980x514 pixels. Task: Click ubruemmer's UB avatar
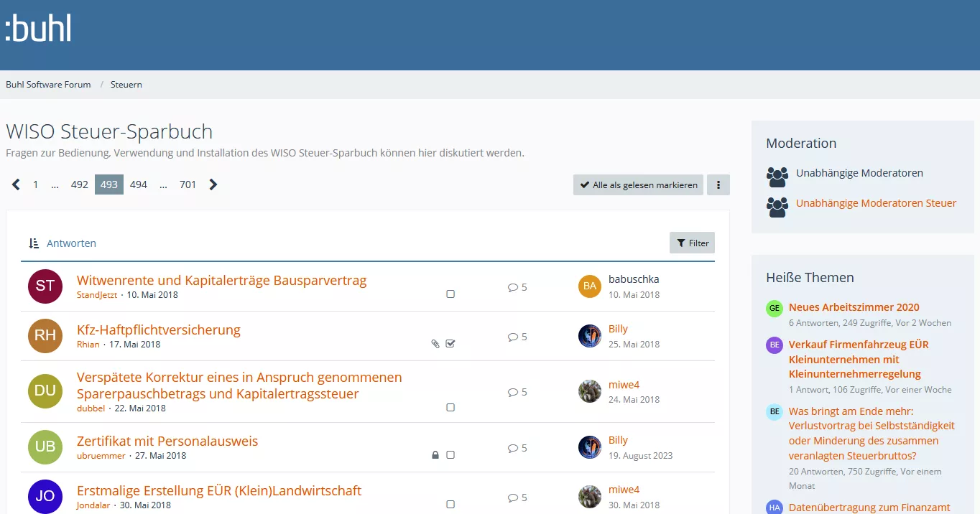point(45,447)
